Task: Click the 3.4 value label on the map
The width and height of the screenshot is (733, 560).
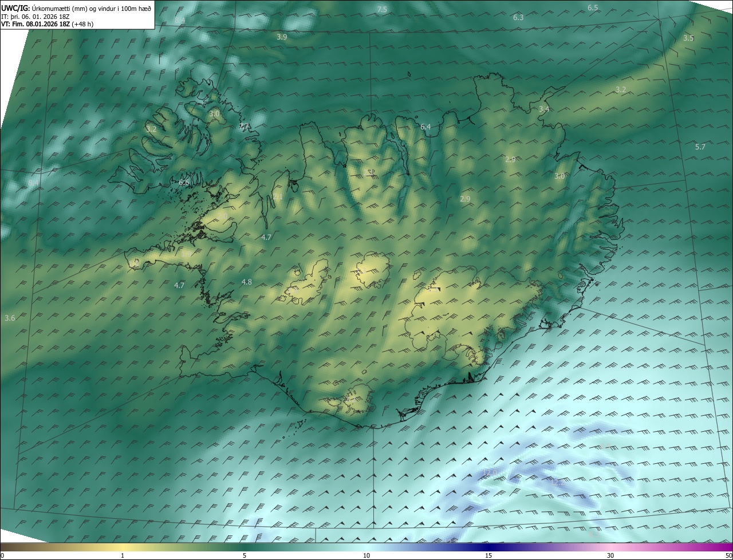Action: (x=544, y=109)
